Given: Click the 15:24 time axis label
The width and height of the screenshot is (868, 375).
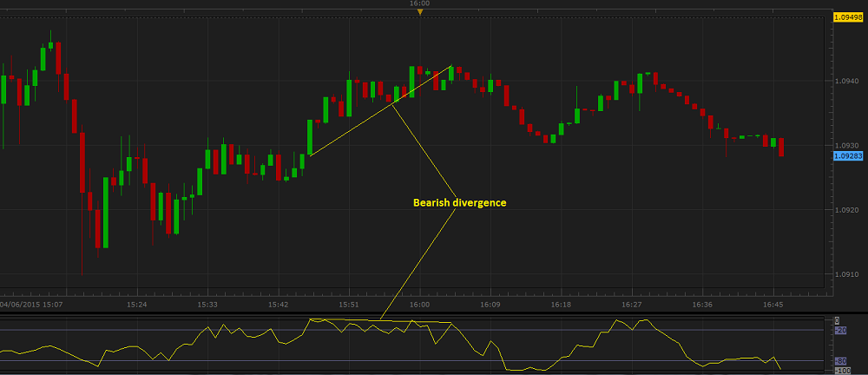Looking at the screenshot, I should click(x=136, y=305).
